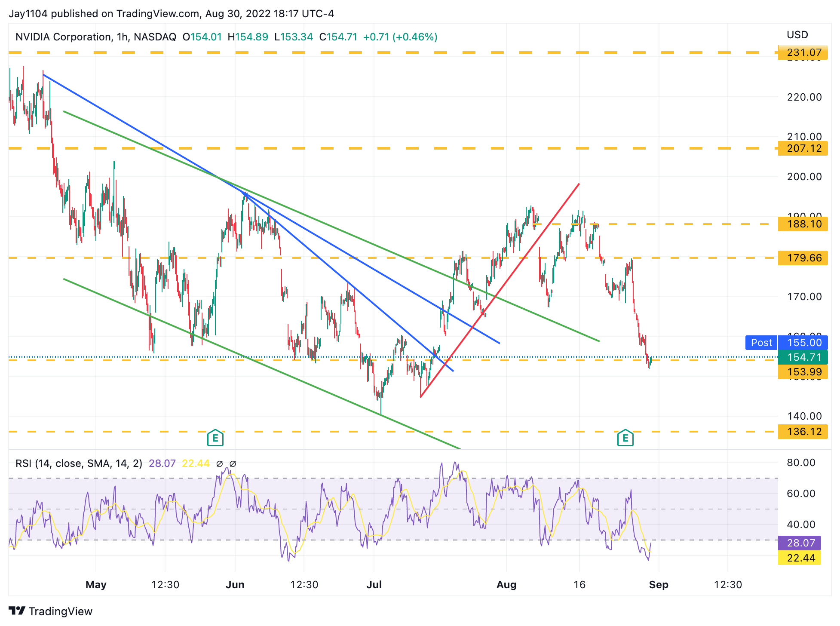Click the 170.00 price axis tick
Image resolution: width=840 pixels, height=626 pixels.
coord(804,297)
